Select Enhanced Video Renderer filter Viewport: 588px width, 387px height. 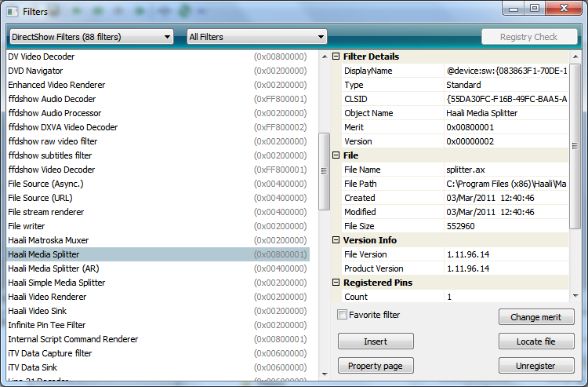158,85
